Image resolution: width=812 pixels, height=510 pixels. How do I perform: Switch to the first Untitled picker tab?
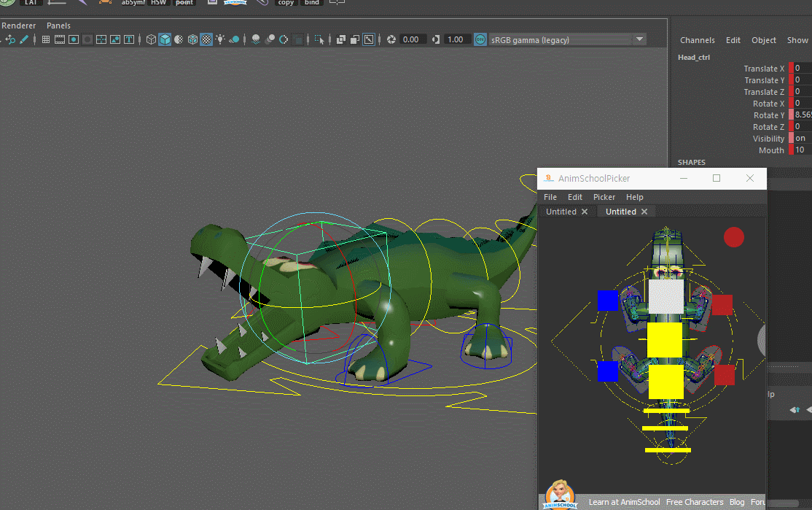[561, 212]
